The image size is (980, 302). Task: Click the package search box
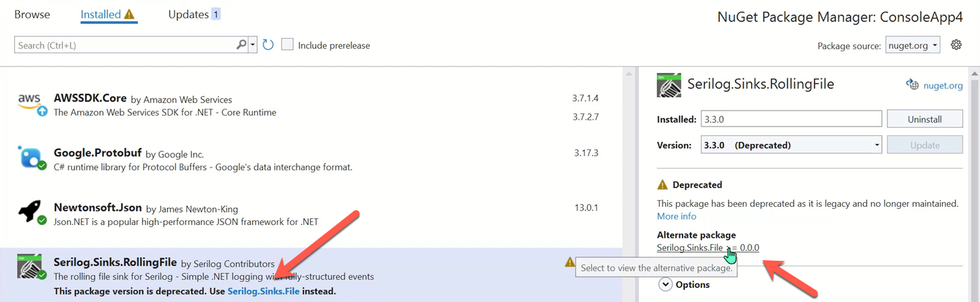click(x=125, y=45)
